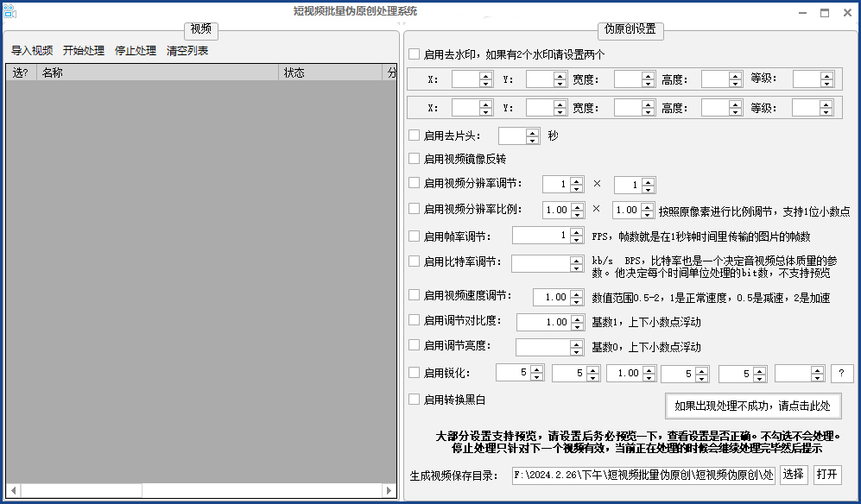Click the 打开 folder button

pyautogui.click(x=827, y=475)
